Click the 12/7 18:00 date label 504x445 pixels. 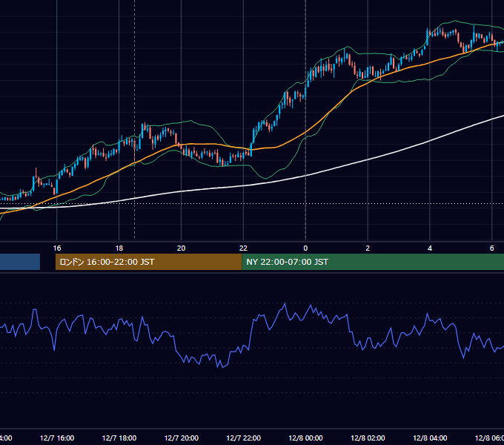[119, 438]
